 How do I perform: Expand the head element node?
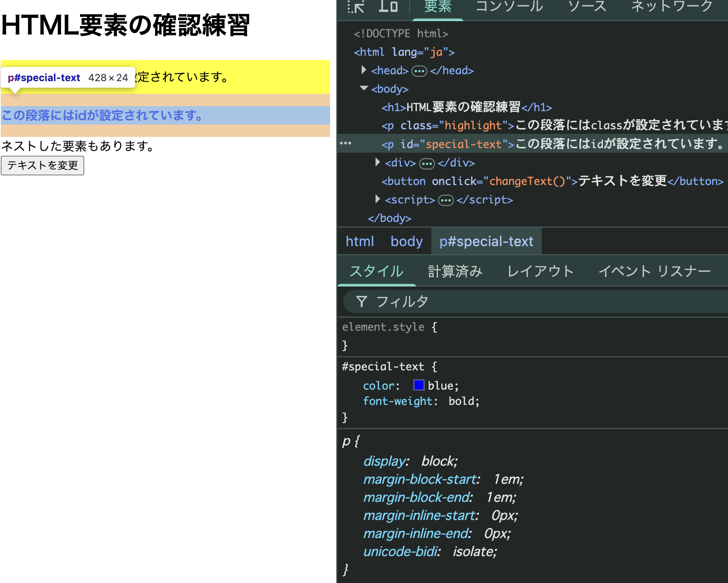pos(364,70)
